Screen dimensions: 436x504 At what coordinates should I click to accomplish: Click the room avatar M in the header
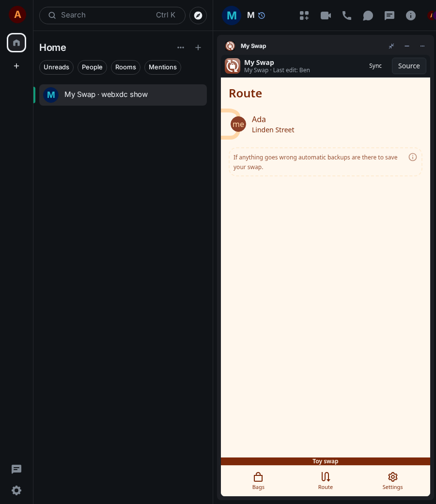(232, 16)
